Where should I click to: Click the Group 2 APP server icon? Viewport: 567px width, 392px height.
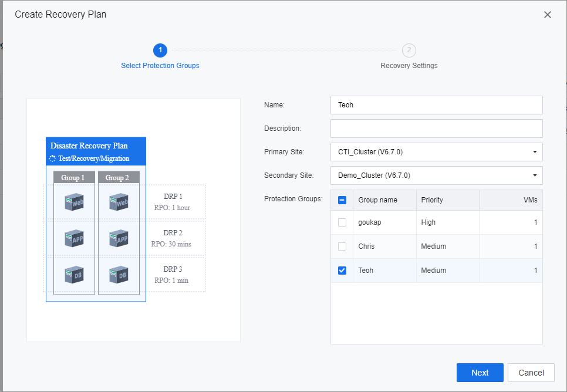[x=118, y=238]
